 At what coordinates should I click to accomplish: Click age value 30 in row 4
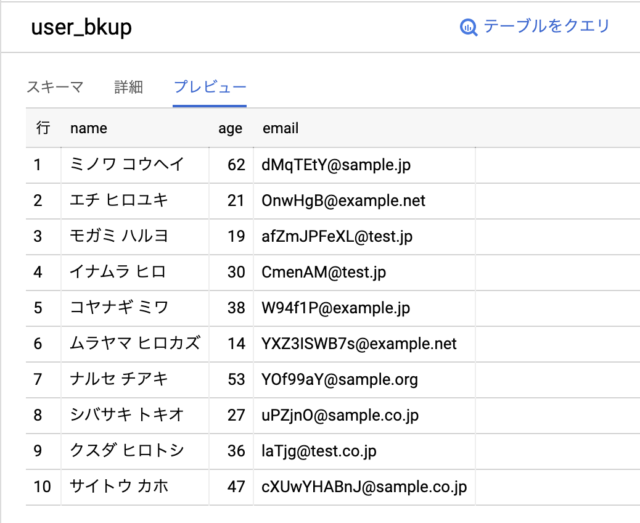pos(236,272)
